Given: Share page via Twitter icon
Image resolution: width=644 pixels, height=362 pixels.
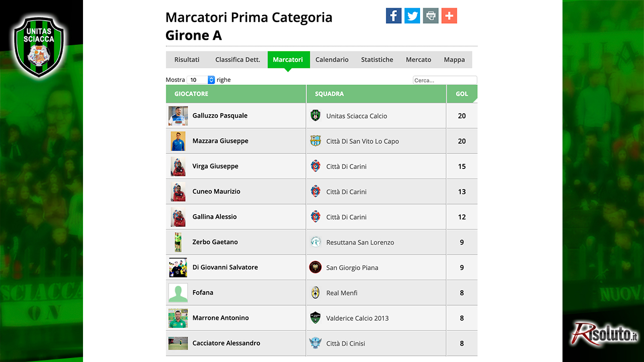Looking at the screenshot, I should pyautogui.click(x=412, y=16).
